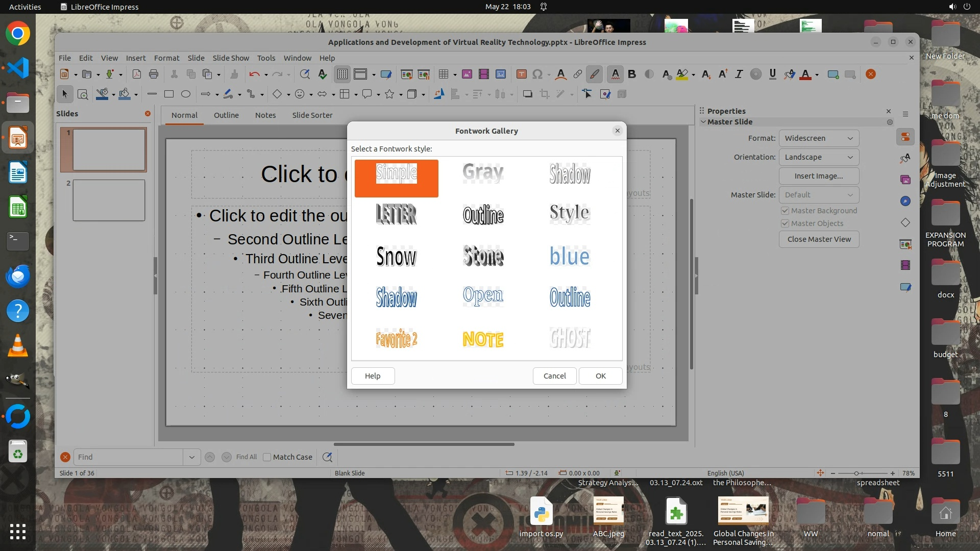Open the Orientation Landscape dropdown
Screen dimensions: 980x551
pyautogui.click(x=819, y=157)
